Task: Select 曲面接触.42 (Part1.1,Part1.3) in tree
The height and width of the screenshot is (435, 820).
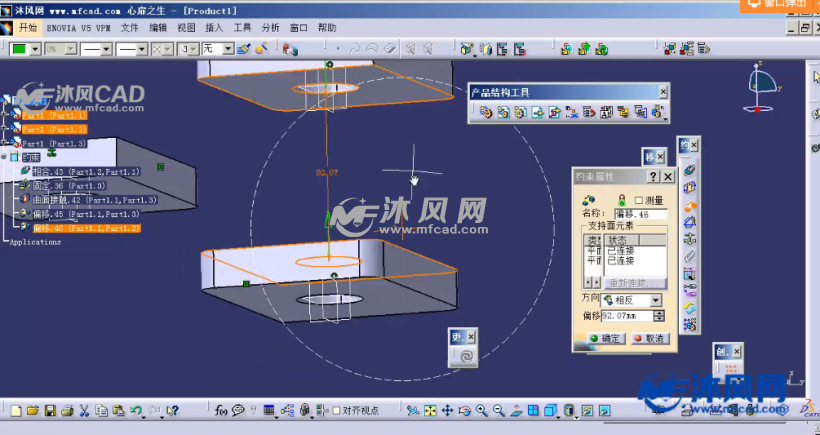Action: tap(95, 200)
